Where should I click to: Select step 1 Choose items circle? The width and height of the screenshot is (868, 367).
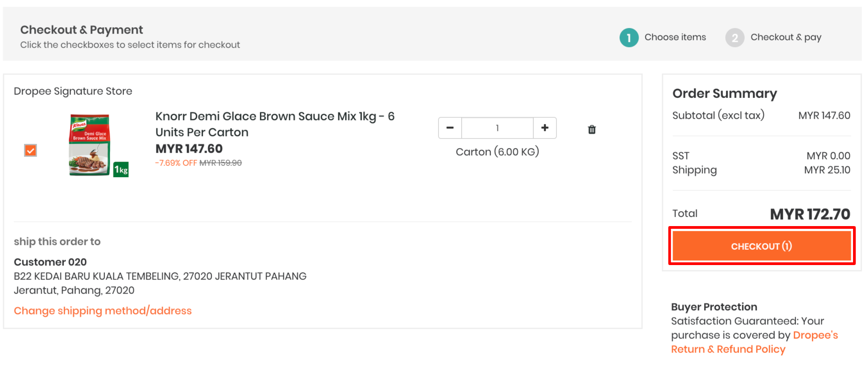tap(629, 38)
